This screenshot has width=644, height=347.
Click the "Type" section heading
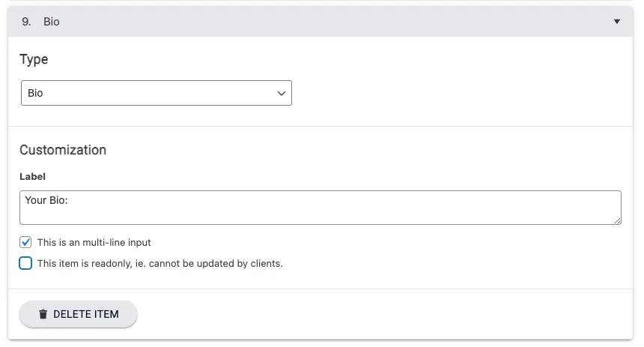34,59
